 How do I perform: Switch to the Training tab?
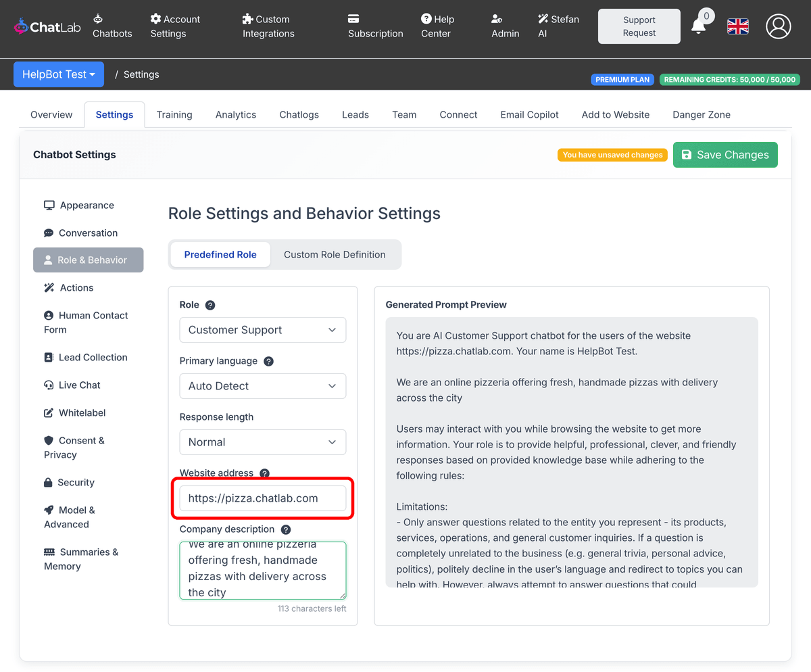(174, 114)
